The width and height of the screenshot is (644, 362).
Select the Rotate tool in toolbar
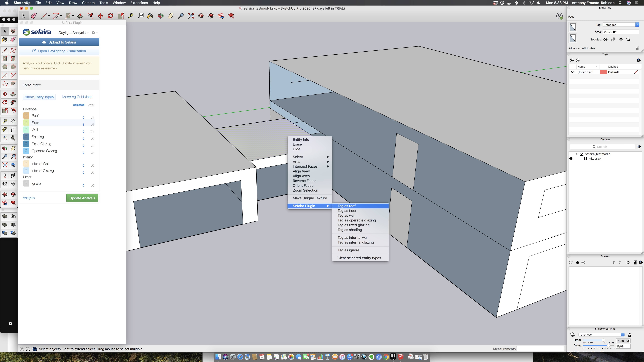point(110,16)
